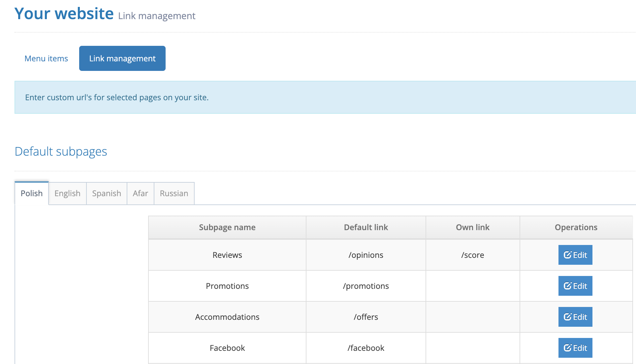Click the empty Own link cell for Promotions

click(472, 286)
